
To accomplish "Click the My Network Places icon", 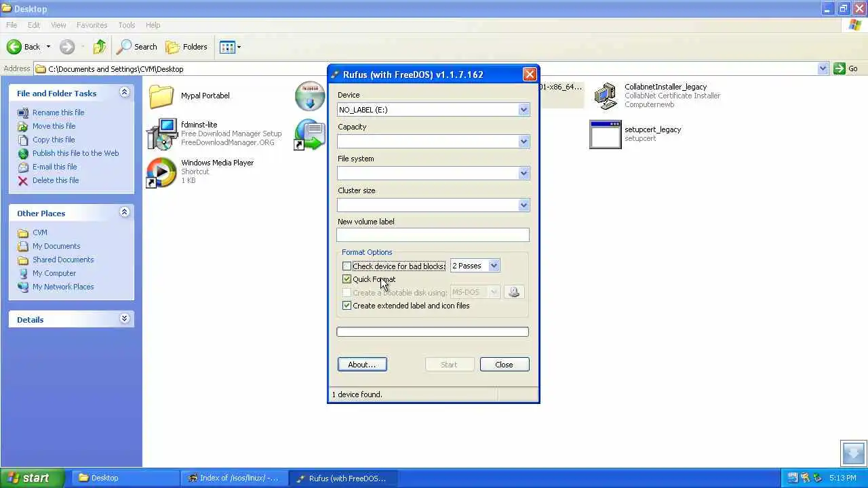I will pos(23,287).
